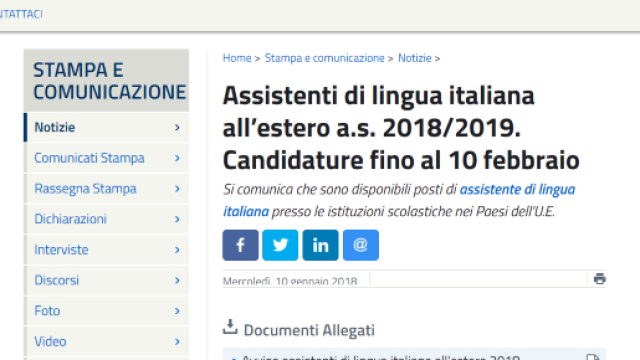
Task: Share article on LinkedIn
Action: [320, 245]
